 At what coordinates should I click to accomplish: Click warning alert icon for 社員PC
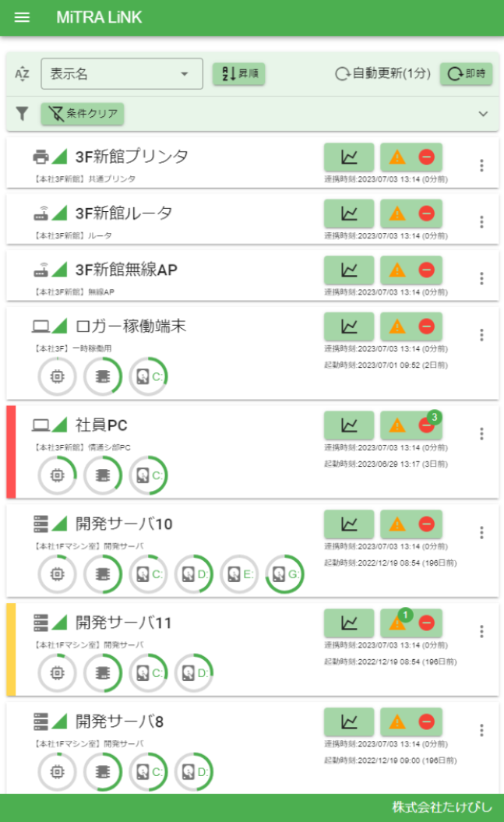pyautogui.click(x=397, y=425)
